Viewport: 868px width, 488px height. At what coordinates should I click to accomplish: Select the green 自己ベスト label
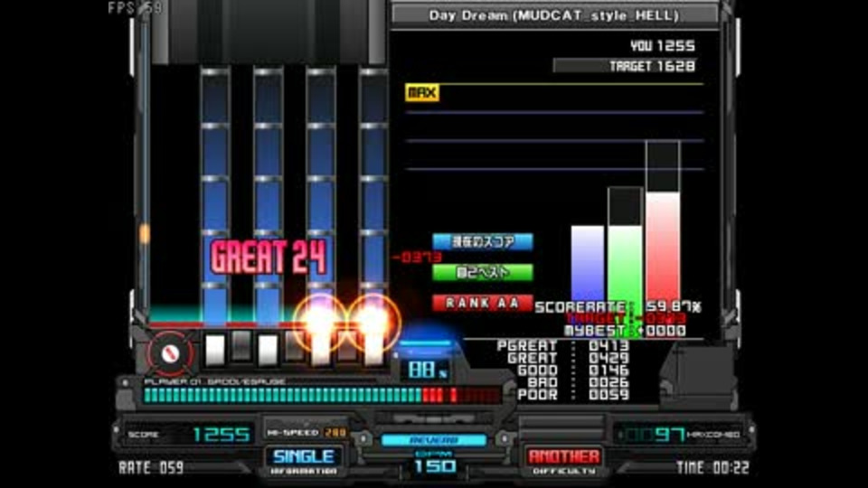482,272
